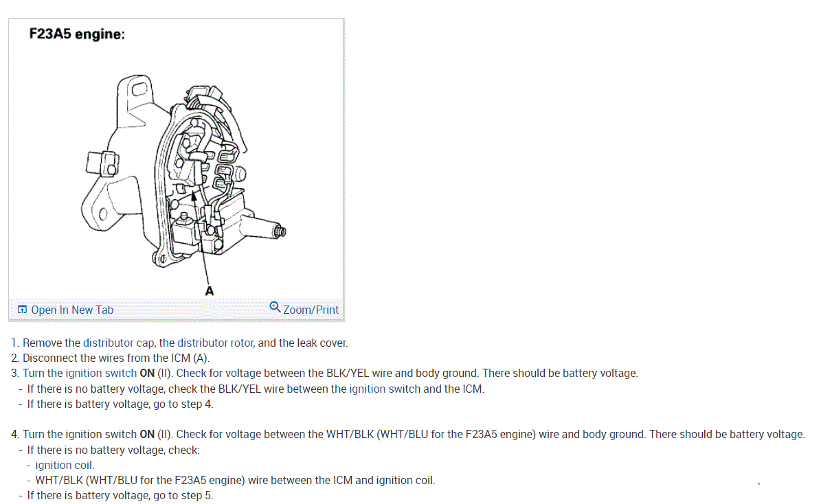
Task: Click 'If there is no battery voltage, check:' line
Action: [113, 450]
